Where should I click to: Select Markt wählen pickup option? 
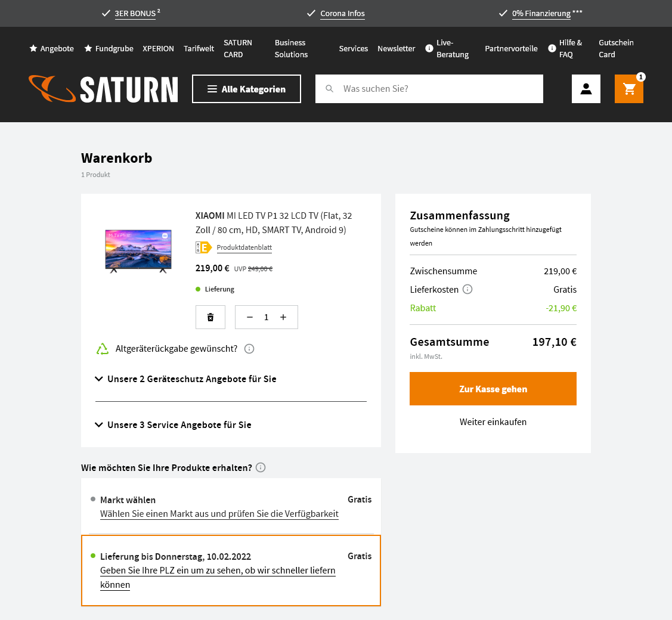tap(128, 500)
